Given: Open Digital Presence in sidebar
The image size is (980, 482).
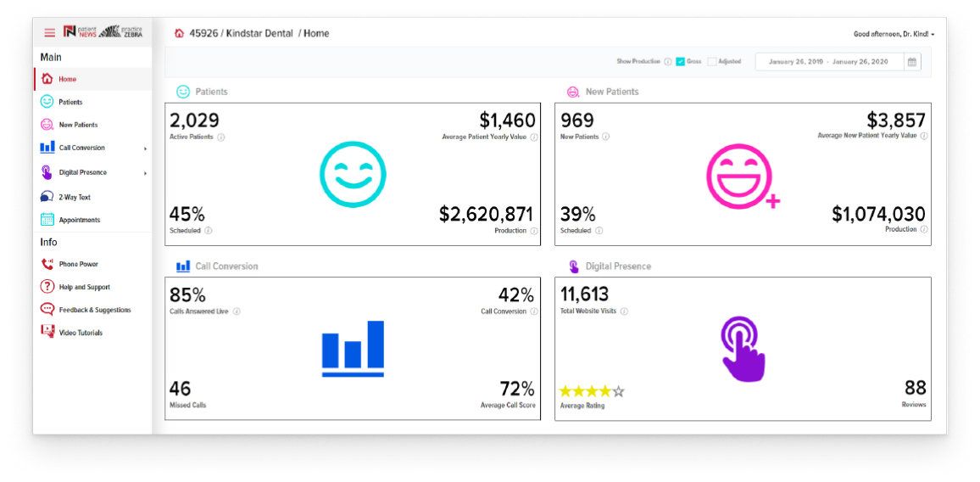Looking at the screenshot, I should (93, 172).
